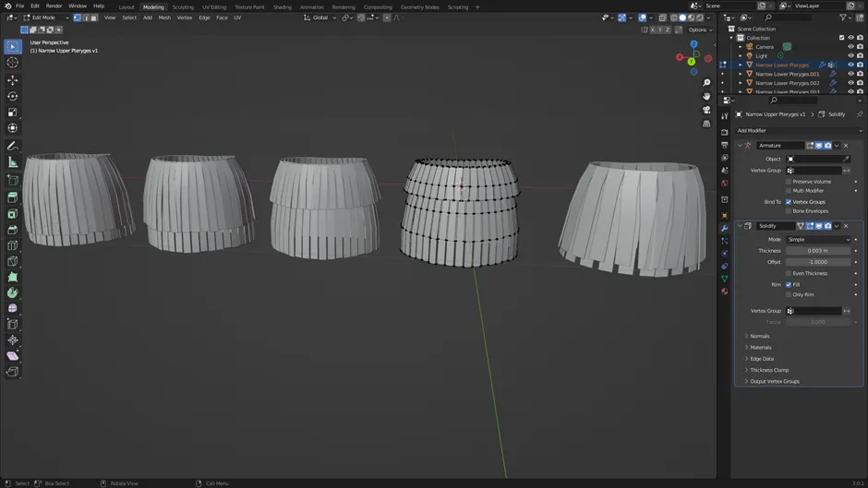Switch to the UV Editing workspace tab
This screenshot has height=488, width=868.
tap(214, 7)
